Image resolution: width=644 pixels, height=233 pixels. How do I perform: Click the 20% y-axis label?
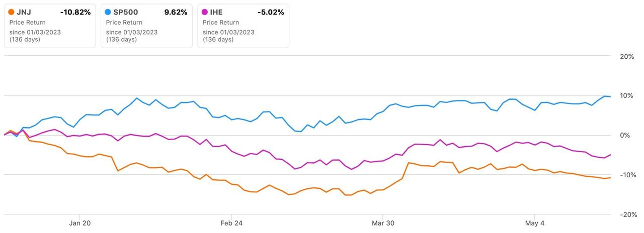point(627,57)
